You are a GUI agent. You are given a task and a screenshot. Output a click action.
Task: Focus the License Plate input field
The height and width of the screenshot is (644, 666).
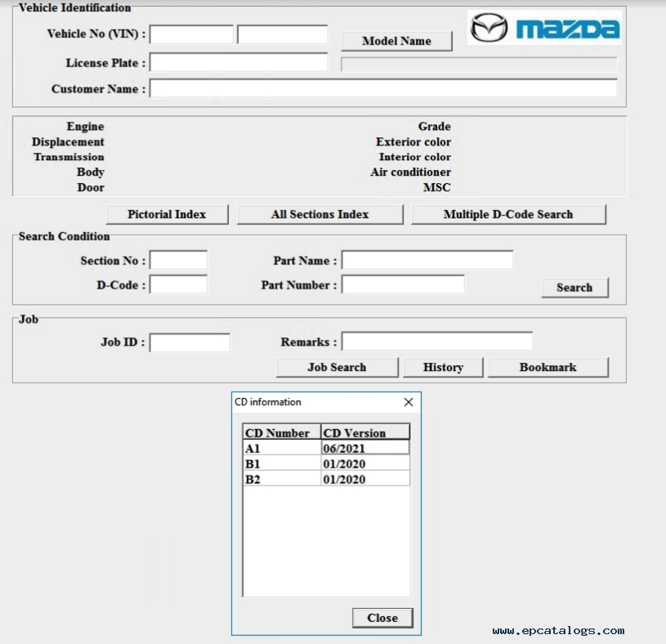pos(238,62)
